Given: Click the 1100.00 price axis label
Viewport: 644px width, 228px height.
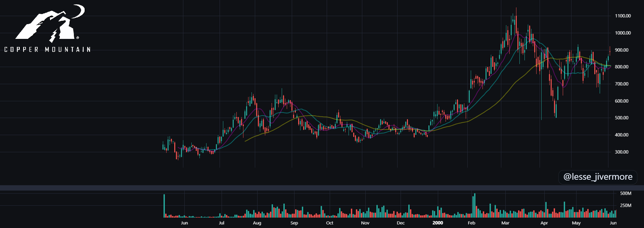Looking at the screenshot, I should [623, 16].
